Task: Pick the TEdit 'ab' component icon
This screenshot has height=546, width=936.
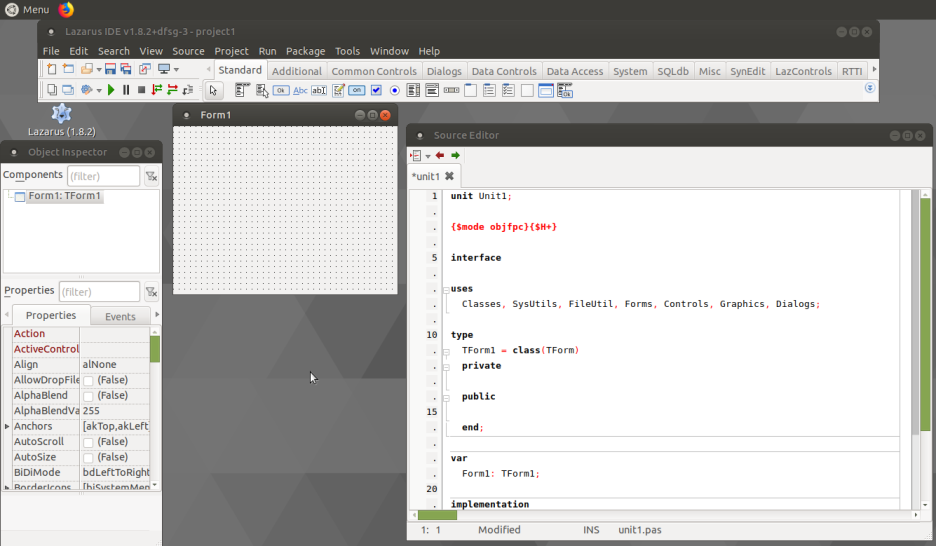Action: pyautogui.click(x=319, y=91)
